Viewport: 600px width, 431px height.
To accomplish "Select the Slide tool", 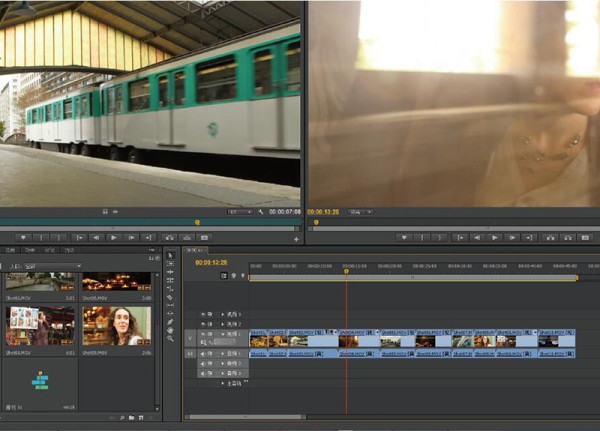I will point(171,313).
